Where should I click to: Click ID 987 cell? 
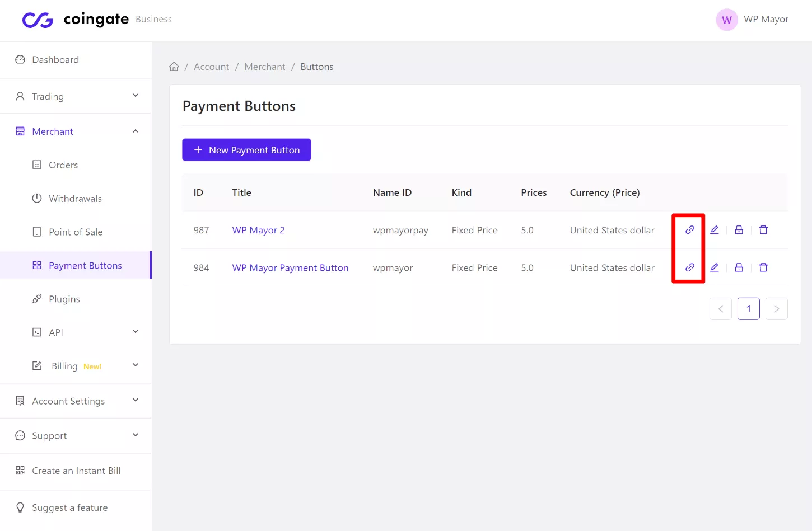point(201,230)
